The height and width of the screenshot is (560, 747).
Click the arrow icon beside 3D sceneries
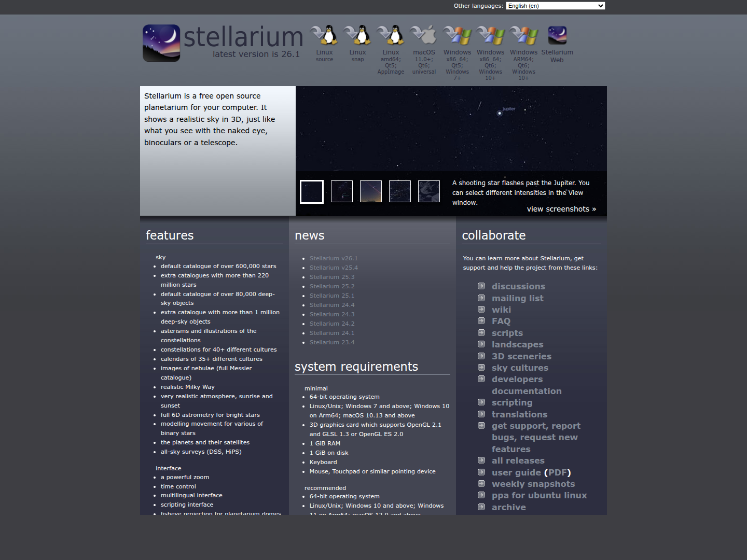pyautogui.click(x=481, y=356)
